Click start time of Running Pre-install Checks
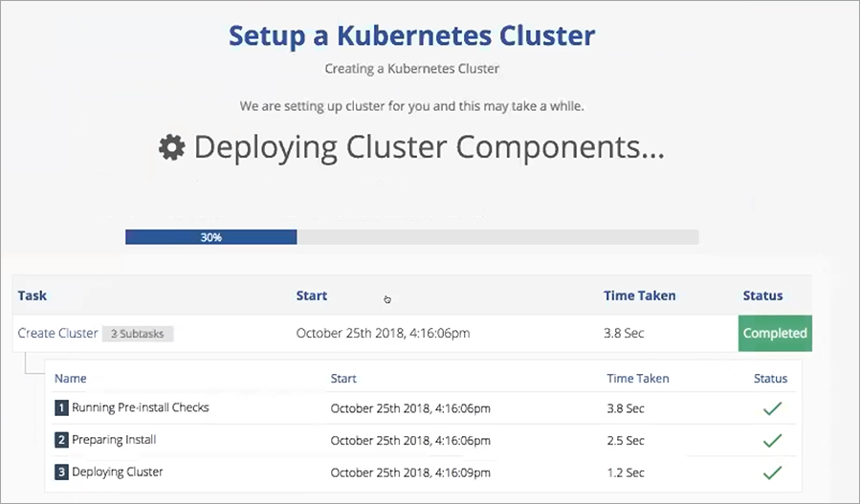Screen dimensions: 860x504 pos(410,408)
